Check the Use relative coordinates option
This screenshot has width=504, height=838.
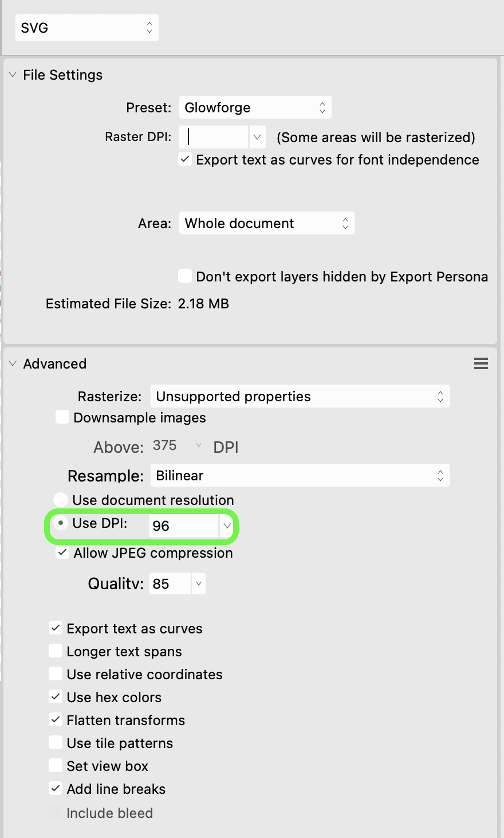pos(56,674)
